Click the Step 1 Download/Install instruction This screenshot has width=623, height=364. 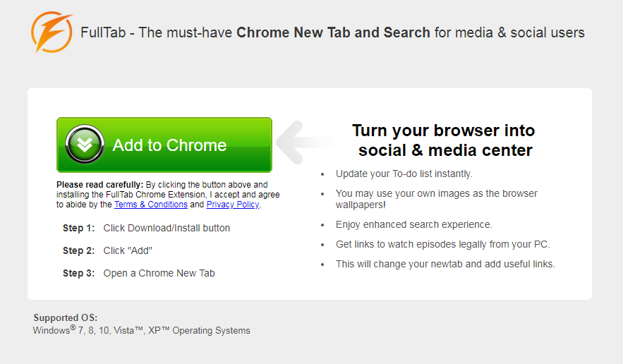click(146, 228)
